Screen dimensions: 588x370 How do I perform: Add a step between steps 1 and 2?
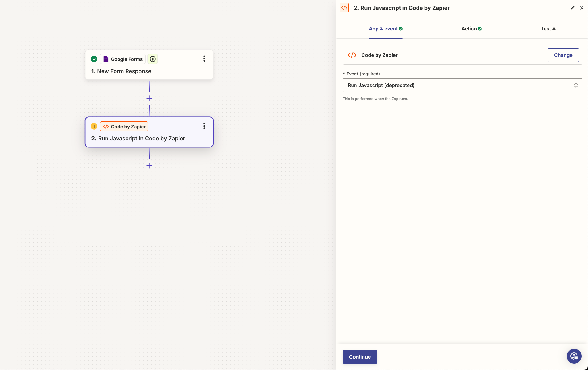[x=149, y=99]
